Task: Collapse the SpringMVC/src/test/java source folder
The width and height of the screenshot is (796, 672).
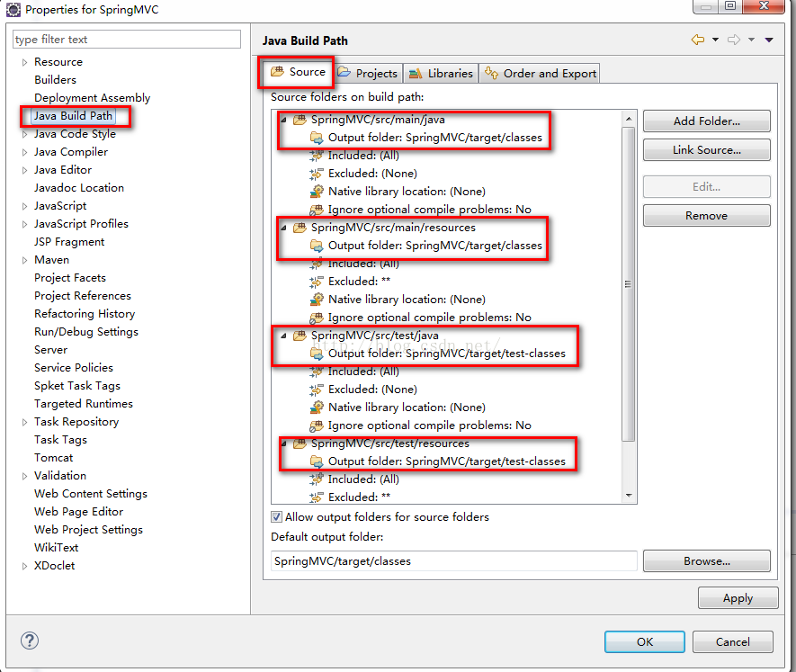Action: coord(284,336)
